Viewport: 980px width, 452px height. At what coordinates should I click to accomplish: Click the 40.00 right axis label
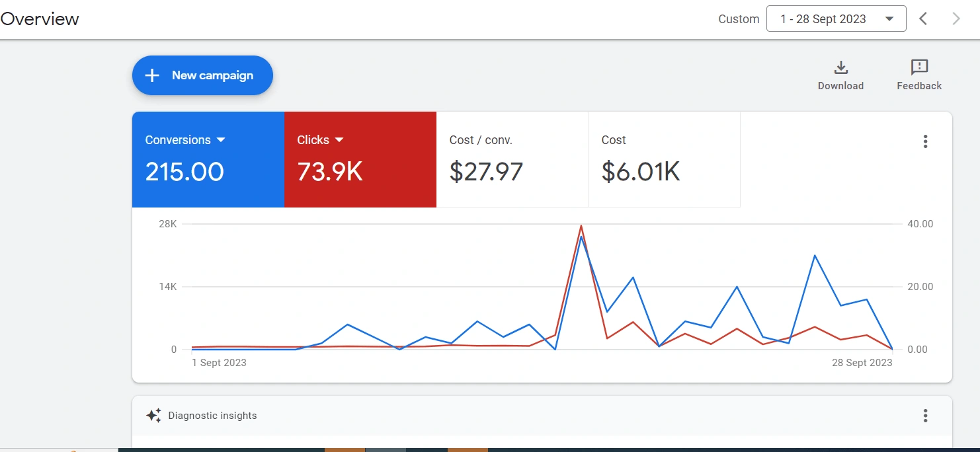pyautogui.click(x=920, y=224)
